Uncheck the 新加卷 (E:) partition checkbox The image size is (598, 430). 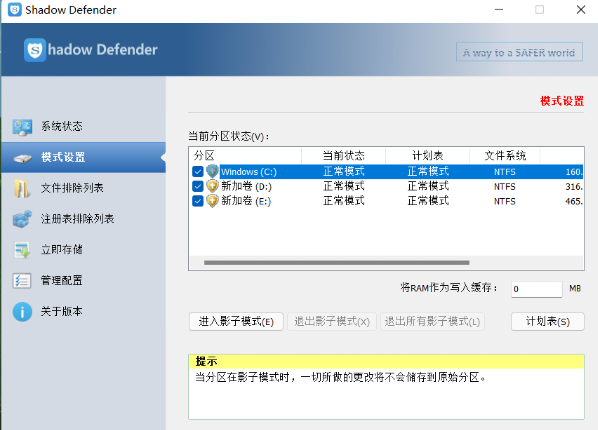coord(198,201)
